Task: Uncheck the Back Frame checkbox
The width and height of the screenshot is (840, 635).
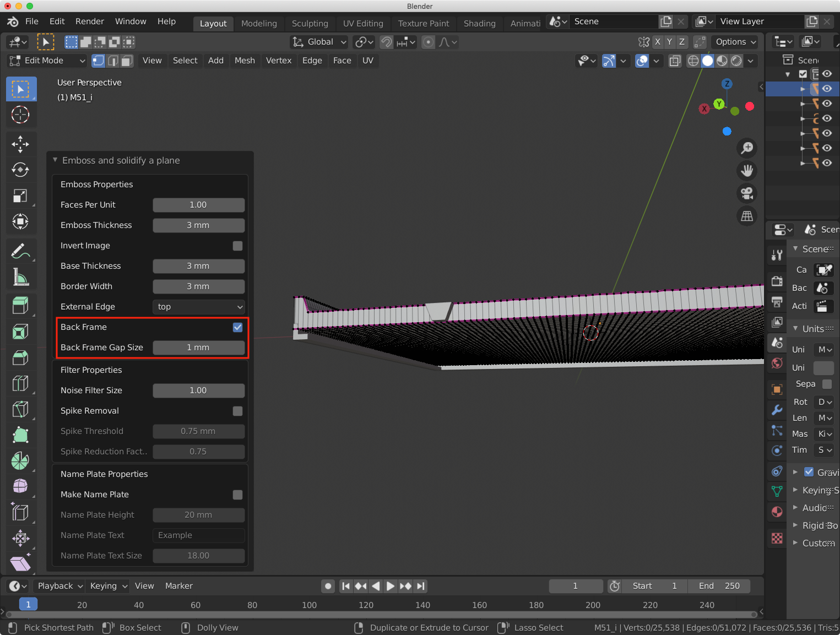Action: point(237,327)
